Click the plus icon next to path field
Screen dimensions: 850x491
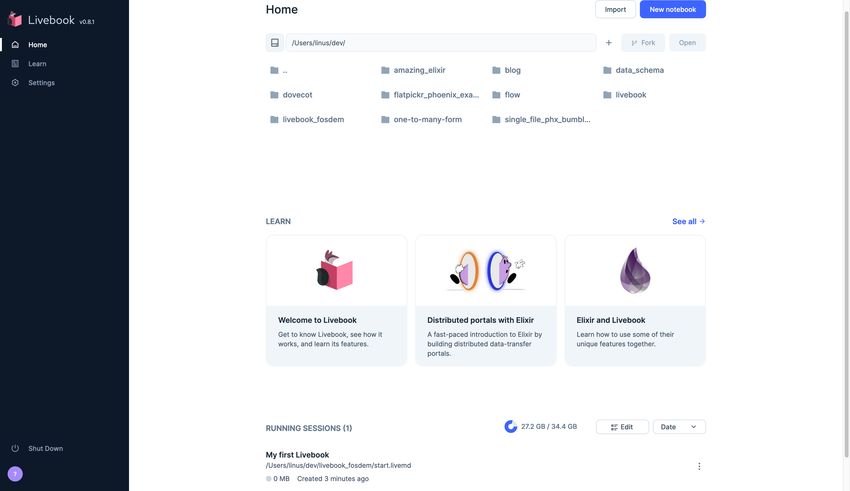[x=608, y=43]
